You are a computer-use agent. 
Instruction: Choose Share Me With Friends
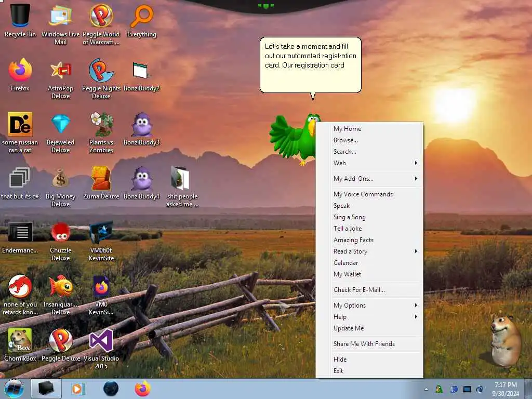tap(370, 344)
